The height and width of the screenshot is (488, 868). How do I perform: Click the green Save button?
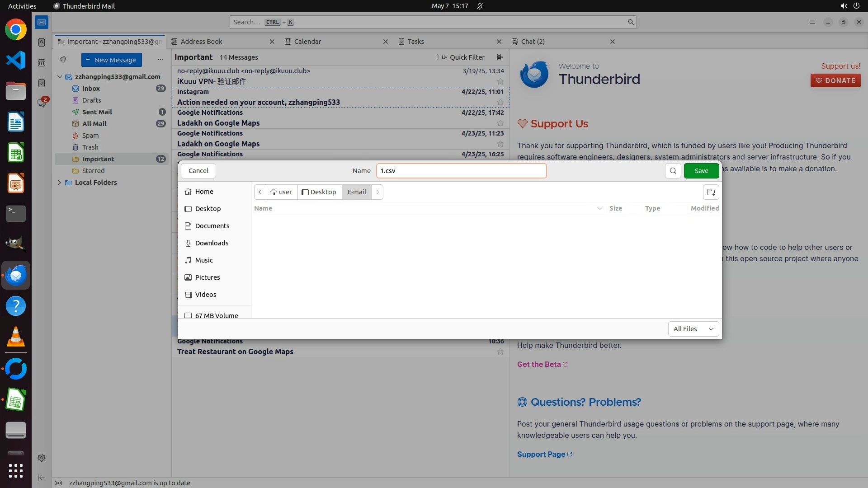[701, 171]
